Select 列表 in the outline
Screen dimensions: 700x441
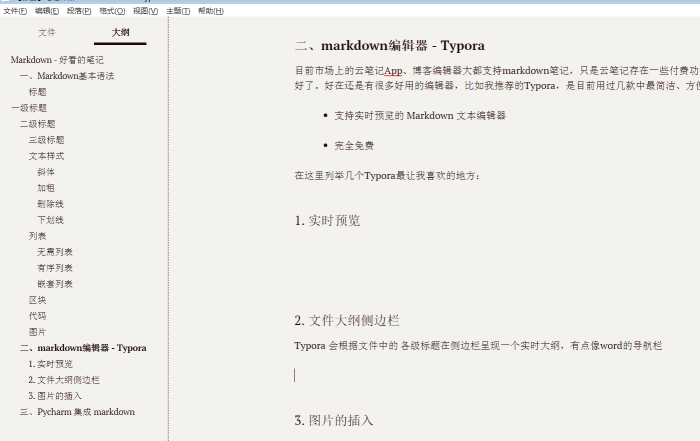click(38, 236)
